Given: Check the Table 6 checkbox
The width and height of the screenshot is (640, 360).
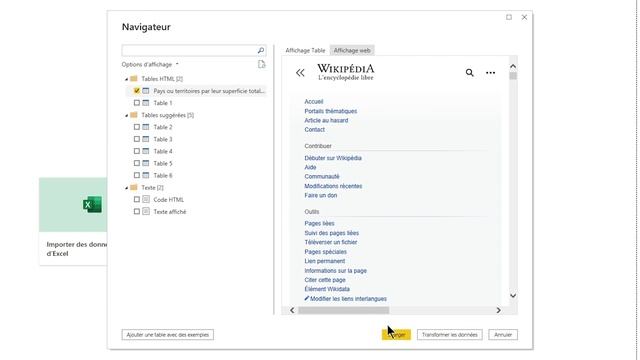Looking at the screenshot, I should [x=137, y=175].
